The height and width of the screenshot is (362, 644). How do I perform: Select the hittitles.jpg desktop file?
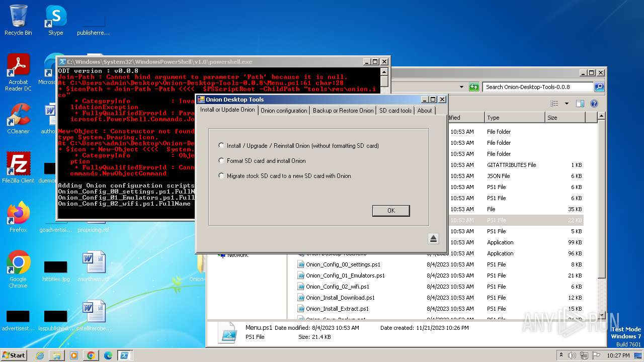(56, 270)
